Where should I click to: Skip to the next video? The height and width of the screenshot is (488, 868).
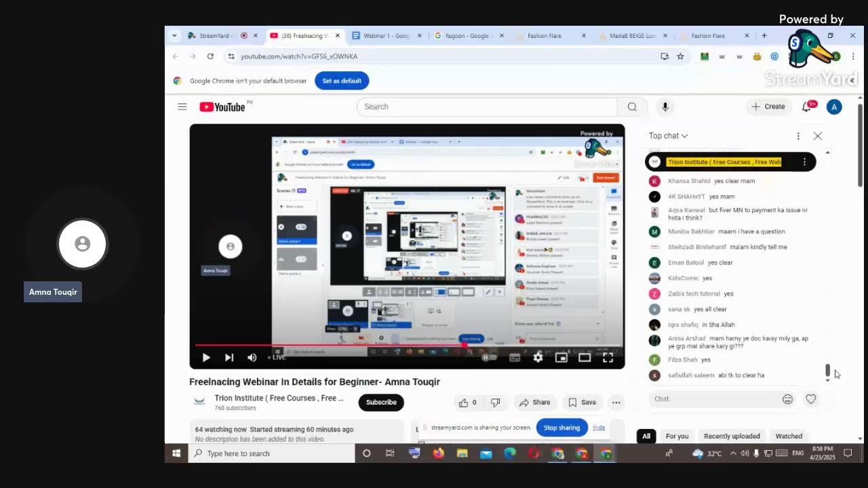(x=229, y=357)
